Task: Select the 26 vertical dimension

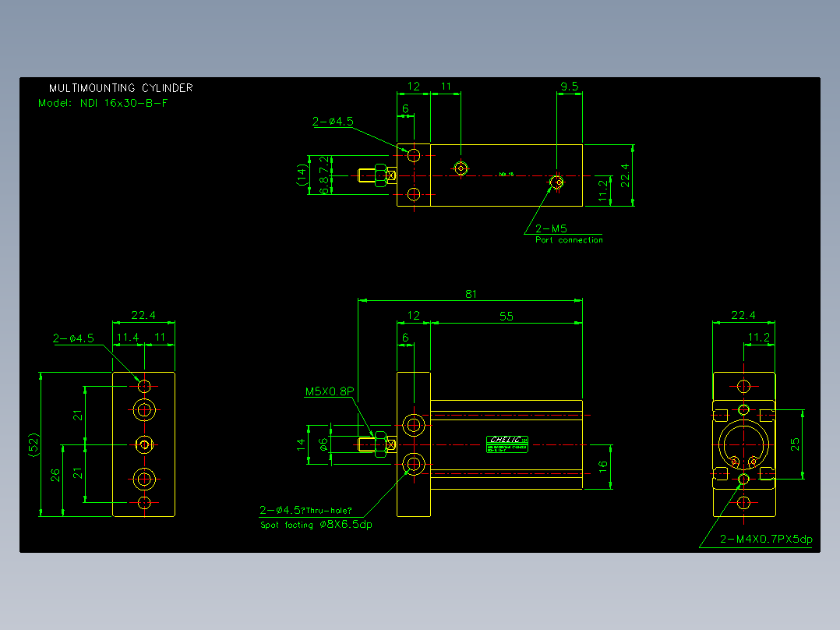Action: (x=55, y=475)
